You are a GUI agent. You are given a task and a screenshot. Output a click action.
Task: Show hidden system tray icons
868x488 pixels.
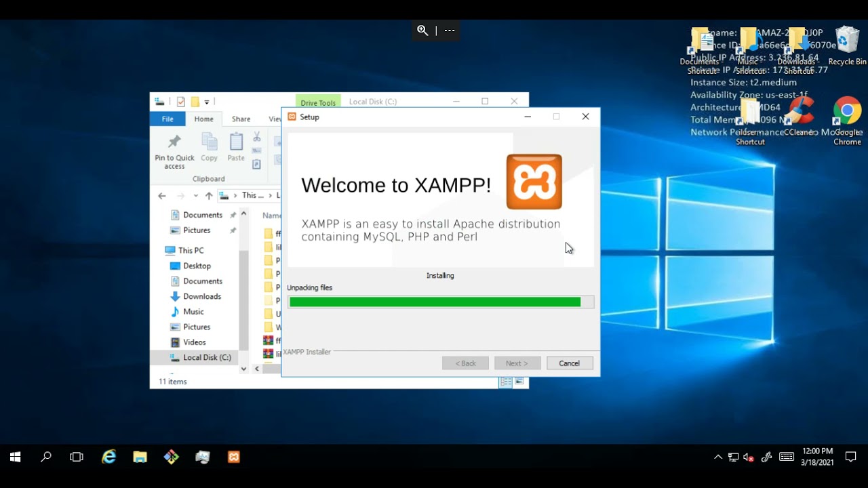click(x=718, y=457)
